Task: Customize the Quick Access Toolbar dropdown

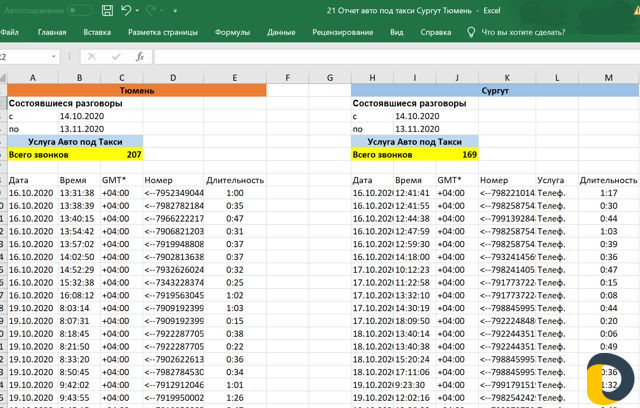Action: coord(175,11)
